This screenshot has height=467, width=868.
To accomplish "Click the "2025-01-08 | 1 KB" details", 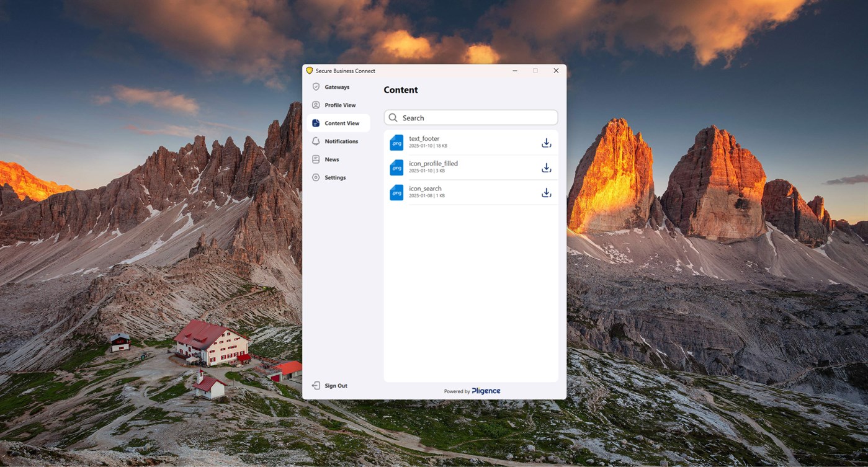I will point(427,195).
